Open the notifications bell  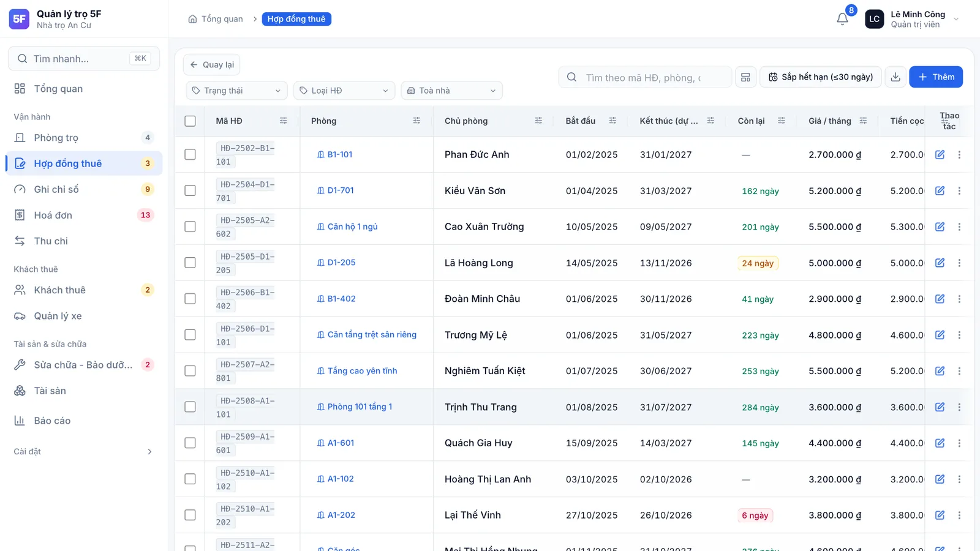pos(843,19)
